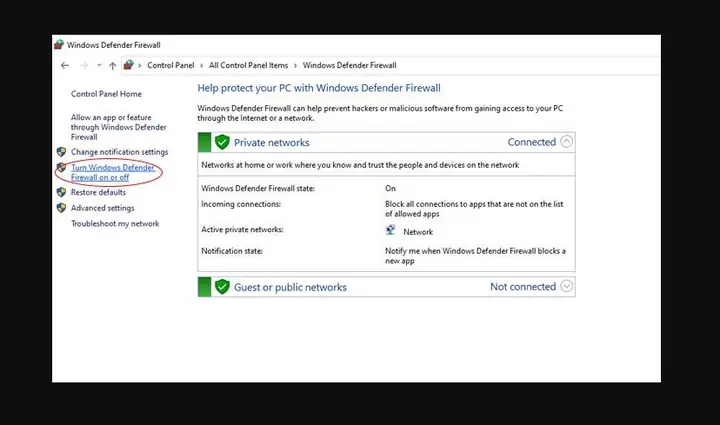720x425 pixels.
Task: Collapse Private networks section with chevron
Action: click(x=567, y=141)
